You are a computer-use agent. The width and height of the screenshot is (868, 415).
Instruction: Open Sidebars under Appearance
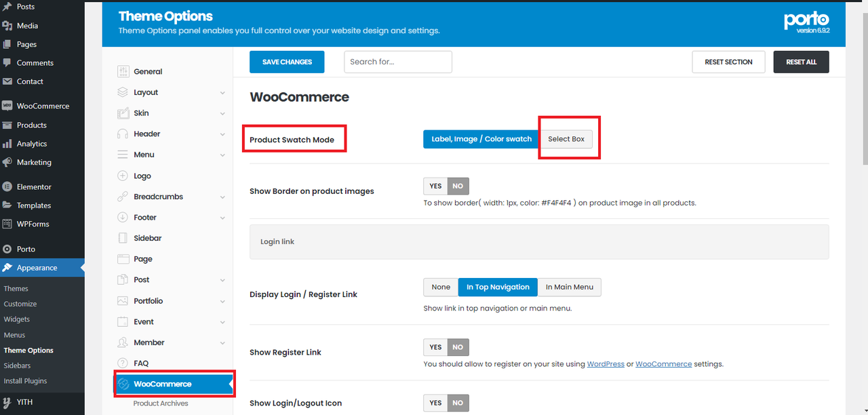click(17, 365)
